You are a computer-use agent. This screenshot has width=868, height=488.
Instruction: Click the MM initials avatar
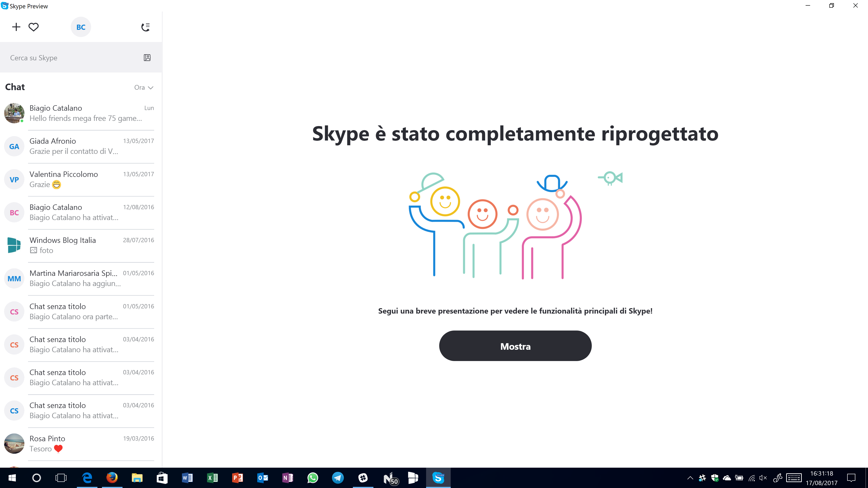pos(14,279)
